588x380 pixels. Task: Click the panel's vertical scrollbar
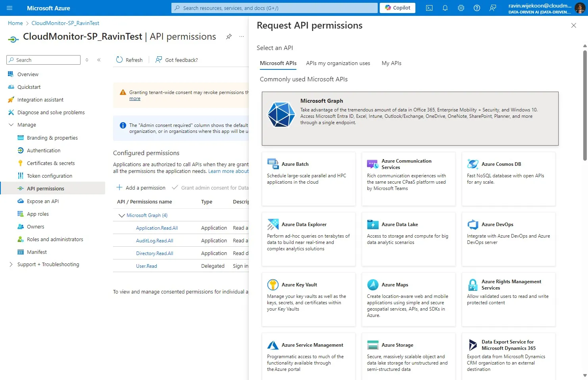tap(585, 105)
